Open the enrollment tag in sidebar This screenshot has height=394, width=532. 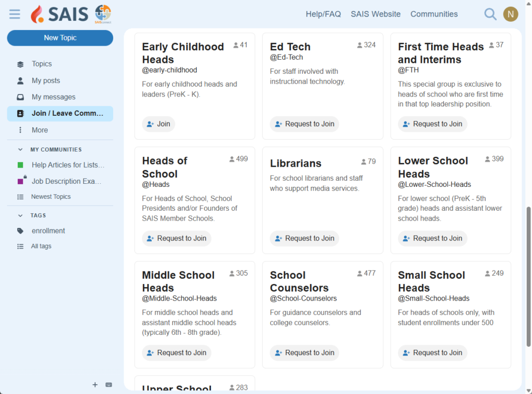48,230
